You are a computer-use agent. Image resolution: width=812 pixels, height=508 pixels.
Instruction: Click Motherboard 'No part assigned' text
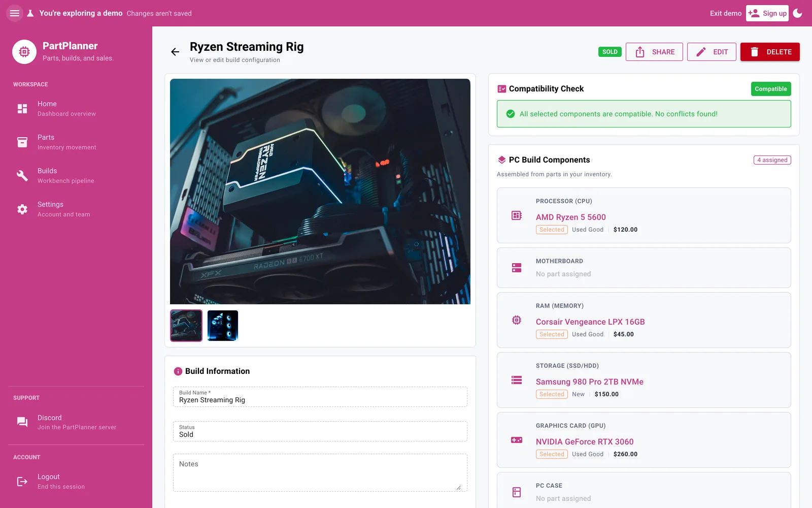tap(563, 274)
